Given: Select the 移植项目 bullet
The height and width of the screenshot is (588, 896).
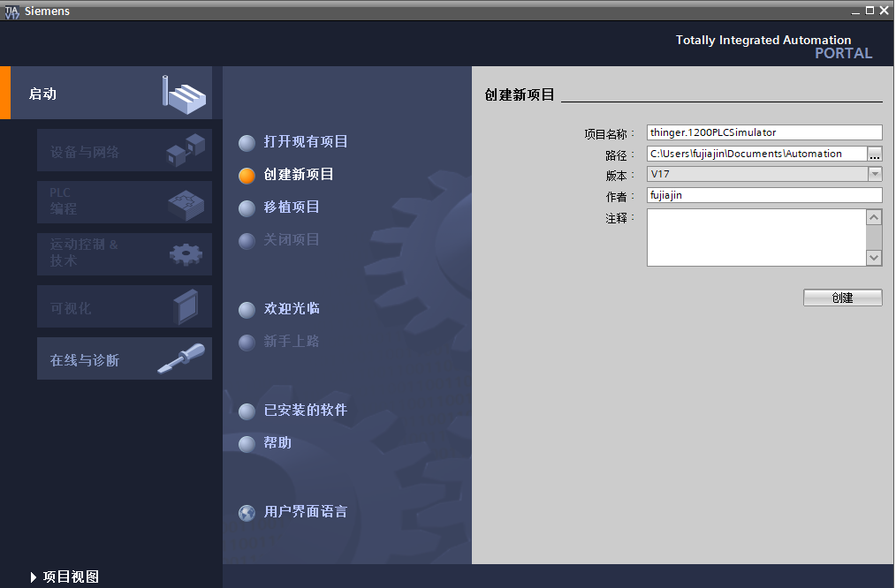Looking at the screenshot, I should coord(247,208).
